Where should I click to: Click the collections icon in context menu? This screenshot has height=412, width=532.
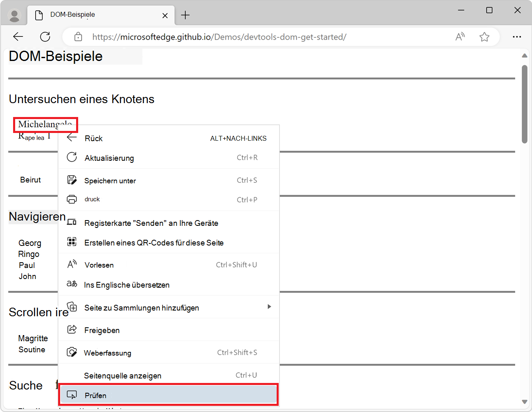click(x=72, y=306)
